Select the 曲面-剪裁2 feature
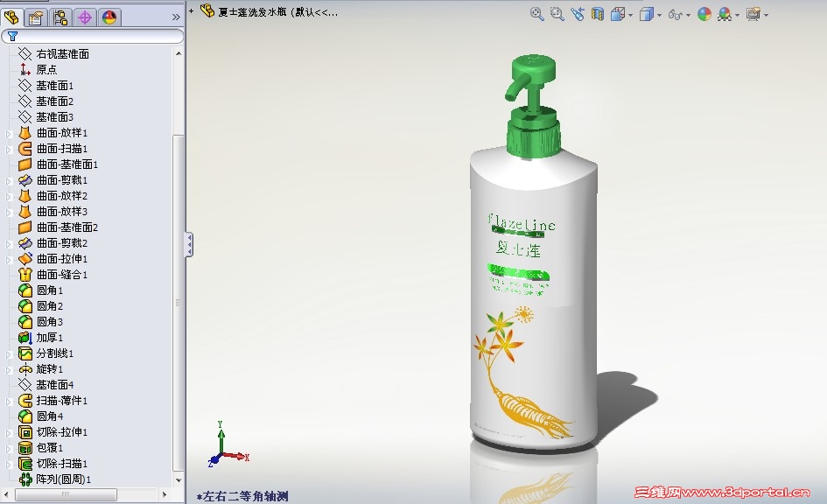The width and height of the screenshot is (827, 504). (62, 243)
